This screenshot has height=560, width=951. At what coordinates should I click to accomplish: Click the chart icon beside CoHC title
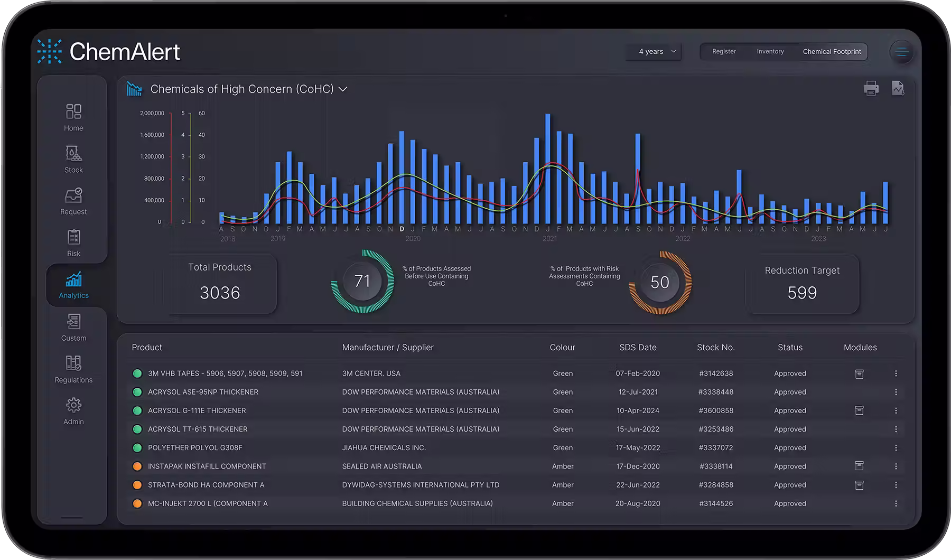[x=134, y=89]
